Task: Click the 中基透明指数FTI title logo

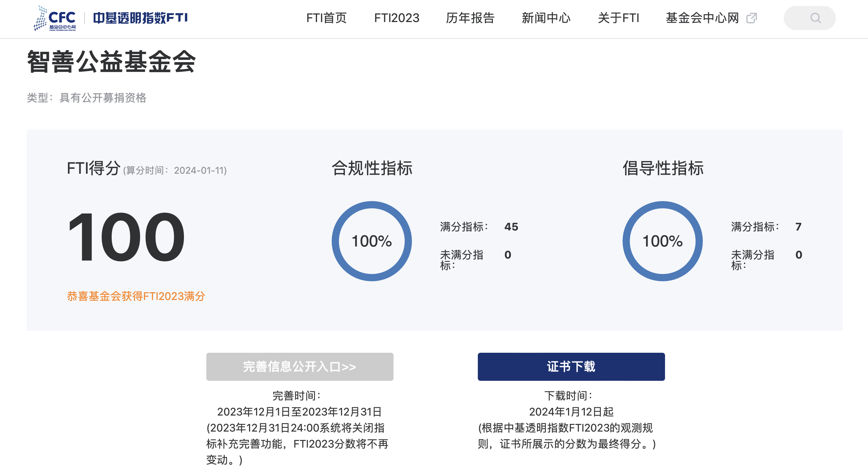Action: point(140,18)
